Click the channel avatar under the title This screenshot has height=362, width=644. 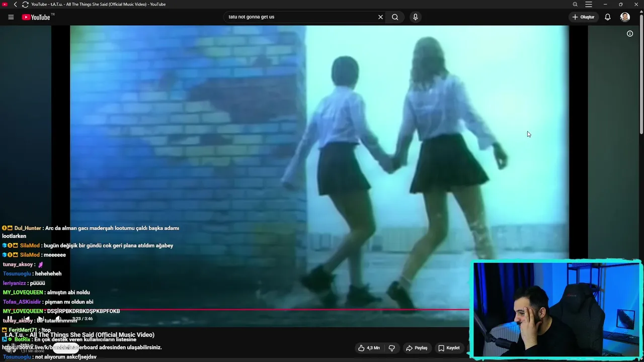click(11, 348)
